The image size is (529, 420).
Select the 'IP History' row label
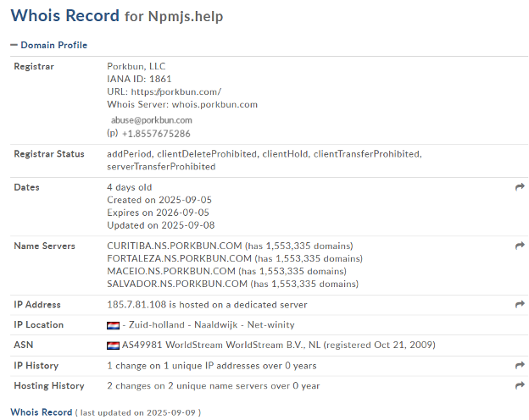tap(36, 366)
